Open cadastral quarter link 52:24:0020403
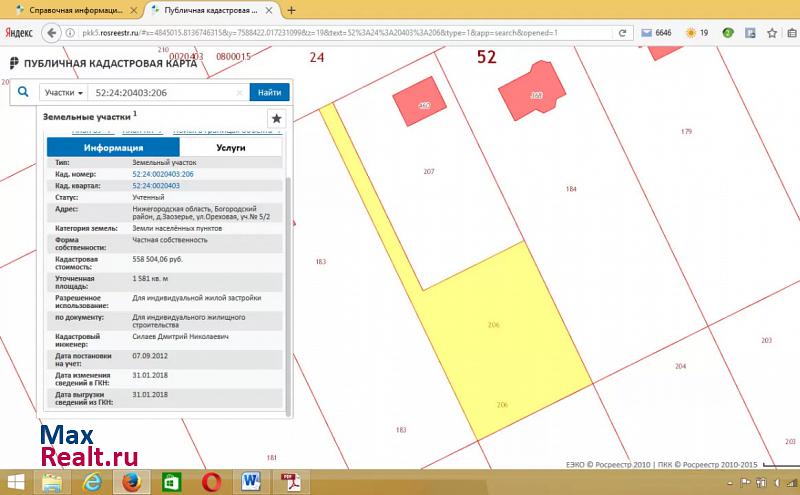The width and height of the screenshot is (800, 495). tap(156, 186)
